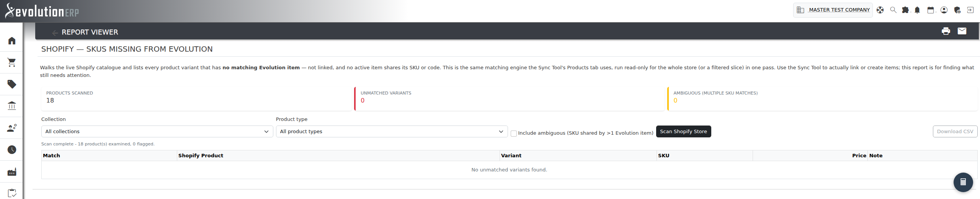Click the evolutionERP logo

(42, 11)
